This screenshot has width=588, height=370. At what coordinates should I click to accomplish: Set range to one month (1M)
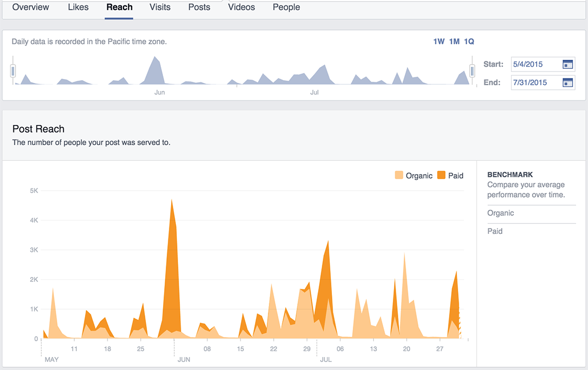click(454, 42)
